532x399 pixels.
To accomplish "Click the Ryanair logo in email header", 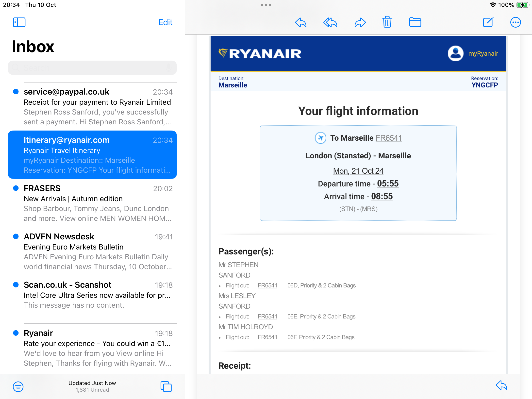I will click(x=260, y=53).
